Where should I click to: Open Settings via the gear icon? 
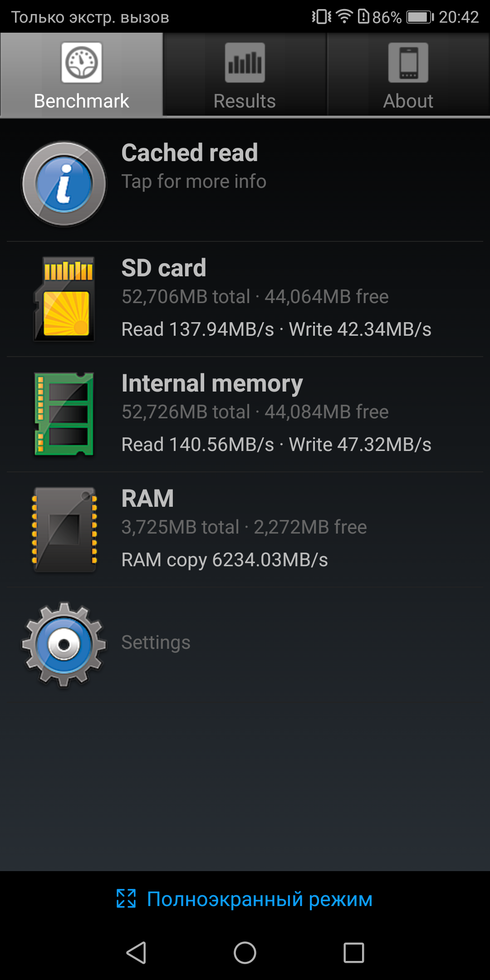(64, 645)
